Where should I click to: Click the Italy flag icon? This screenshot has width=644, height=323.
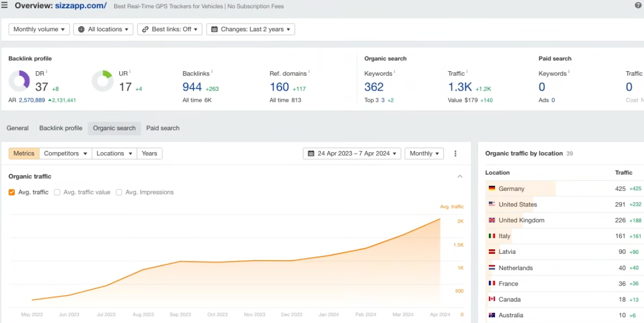tap(492, 236)
